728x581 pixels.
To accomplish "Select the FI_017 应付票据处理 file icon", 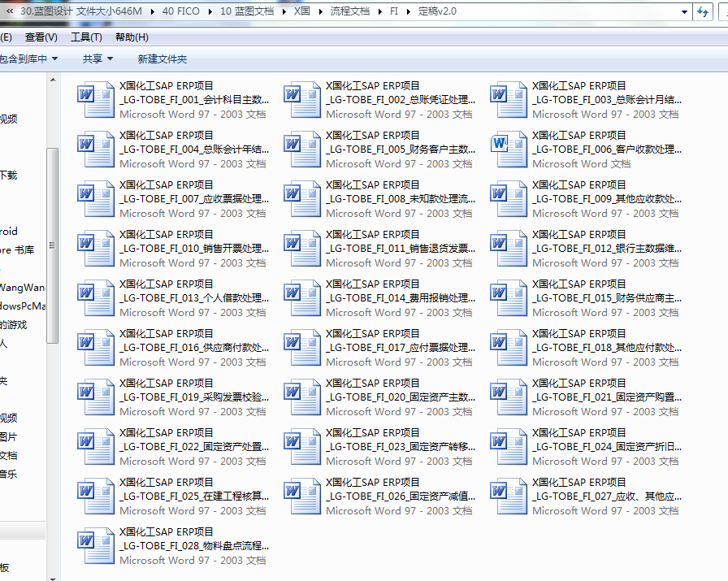I will click(301, 347).
